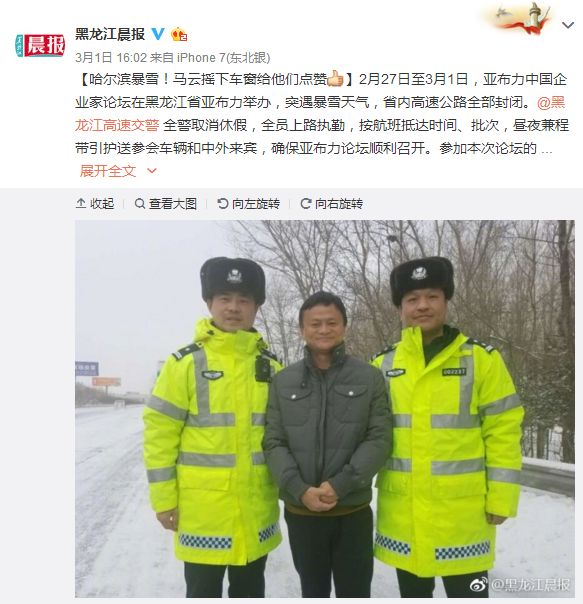The width and height of the screenshot is (583, 604).
Task: Click the snowy highway photo
Action: (325, 409)
